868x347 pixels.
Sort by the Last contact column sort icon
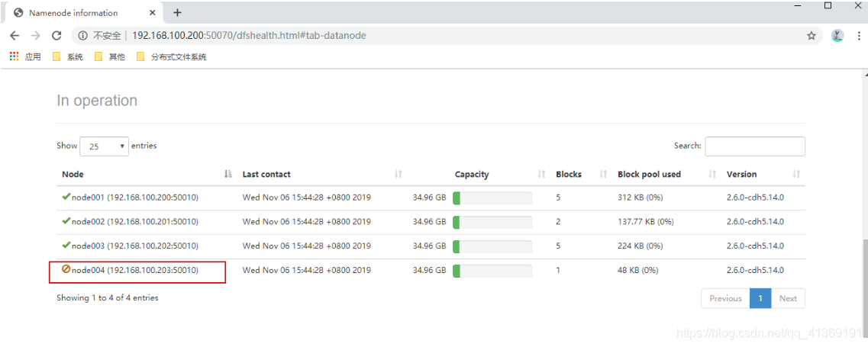(398, 175)
